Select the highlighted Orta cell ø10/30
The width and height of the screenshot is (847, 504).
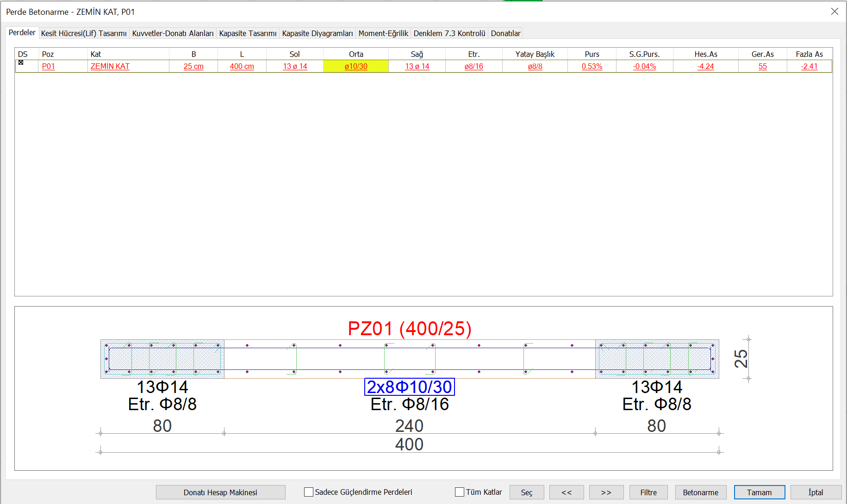(x=355, y=66)
